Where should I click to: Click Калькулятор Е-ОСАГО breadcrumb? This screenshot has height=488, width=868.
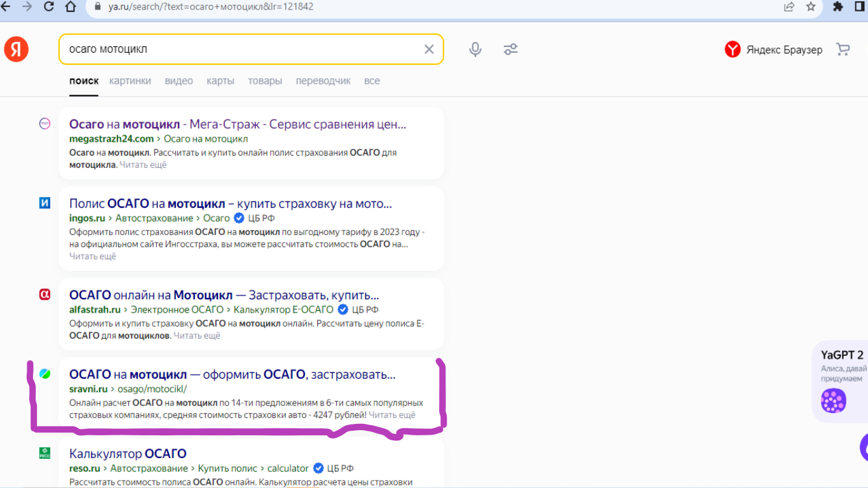pos(283,309)
